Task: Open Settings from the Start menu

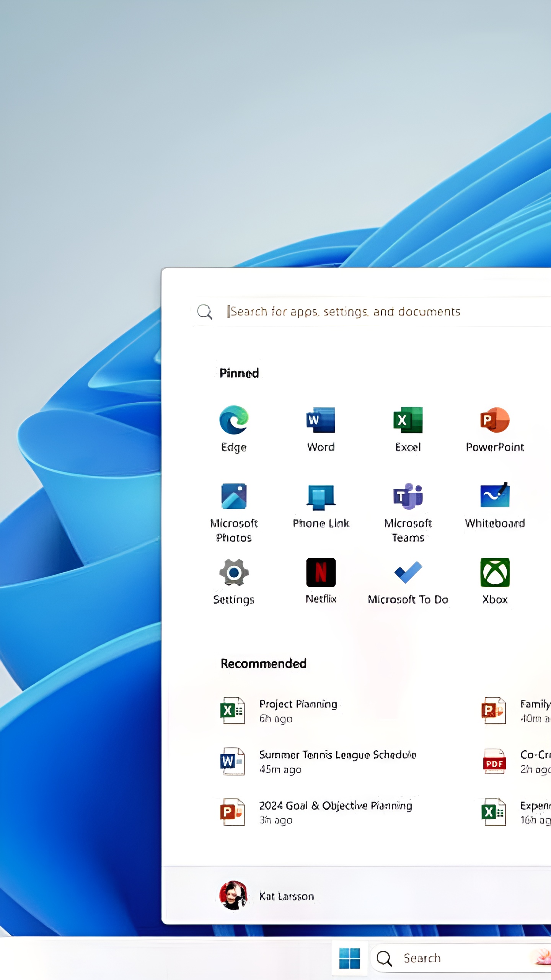Action: pyautogui.click(x=234, y=582)
